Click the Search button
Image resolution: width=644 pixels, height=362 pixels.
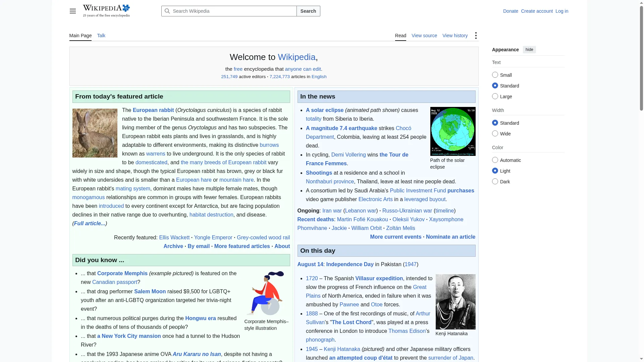click(x=308, y=11)
